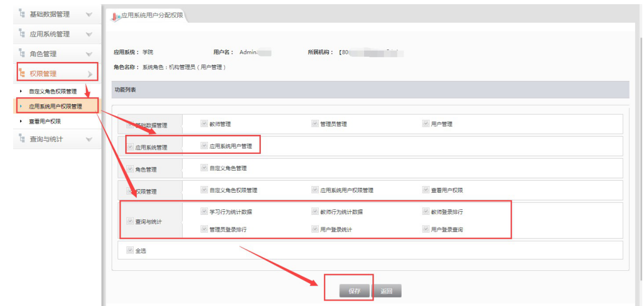The height and width of the screenshot is (306, 644).
Task: Toggle the 管理员登录排行 checkbox
Action: click(x=204, y=229)
